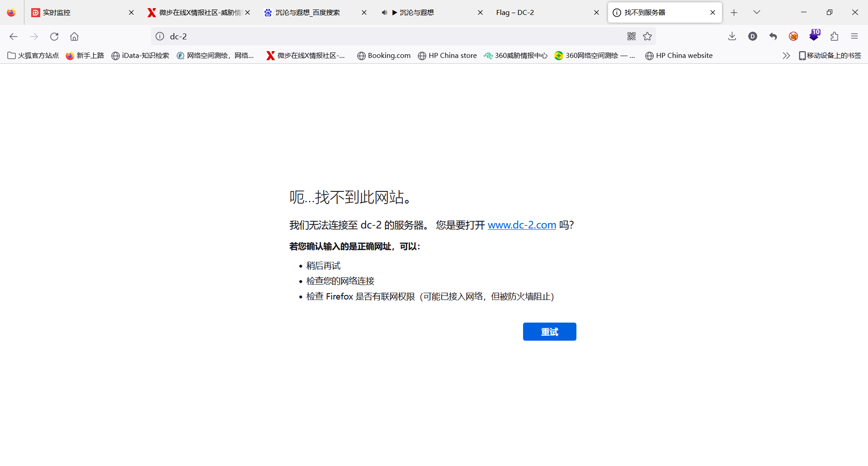Open the downloads panel
The width and height of the screenshot is (868, 466).
click(732, 37)
